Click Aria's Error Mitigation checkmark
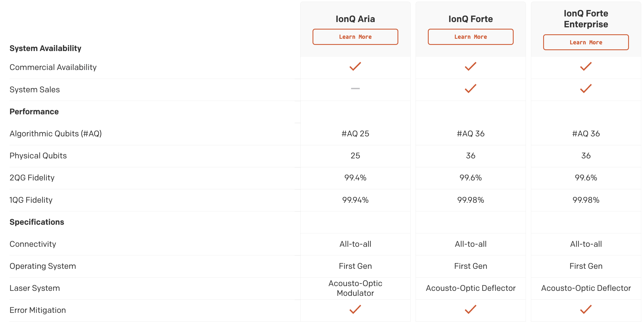The width and height of the screenshot is (644, 324). coord(355,310)
